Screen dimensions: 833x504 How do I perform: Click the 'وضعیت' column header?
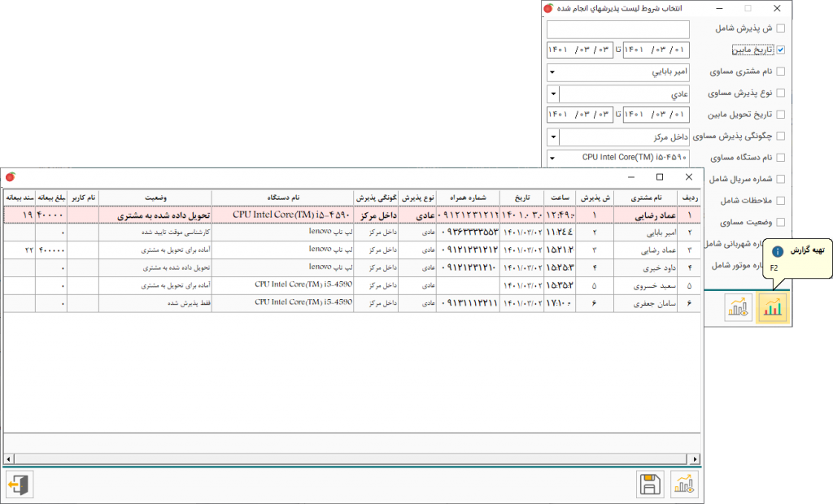155,198
